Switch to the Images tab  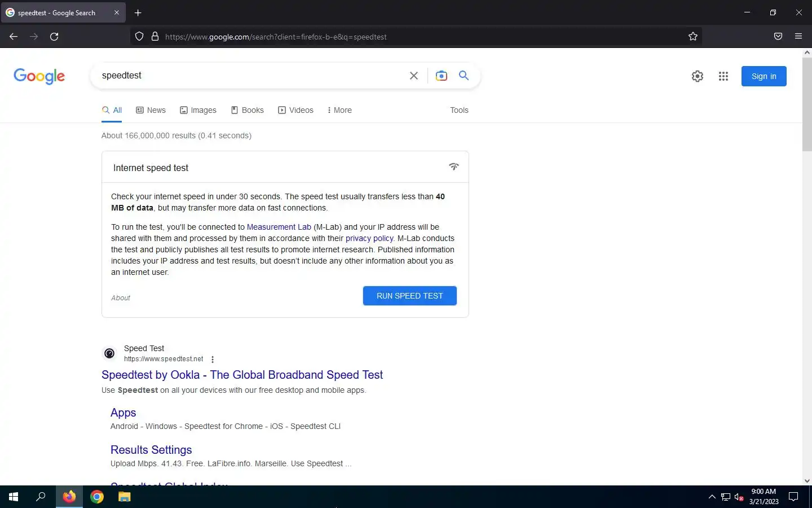198,110
